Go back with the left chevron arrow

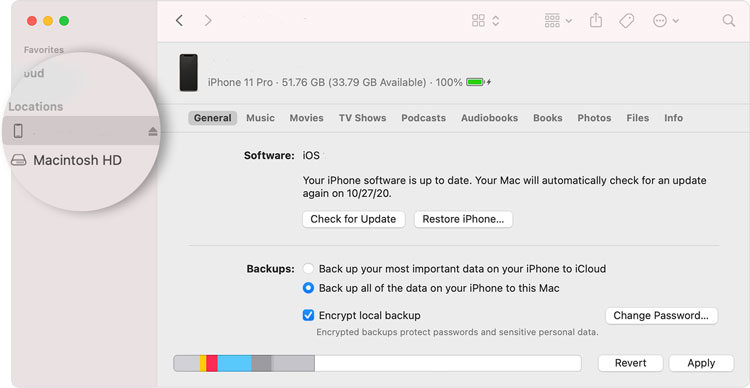pyautogui.click(x=179, y=21)
